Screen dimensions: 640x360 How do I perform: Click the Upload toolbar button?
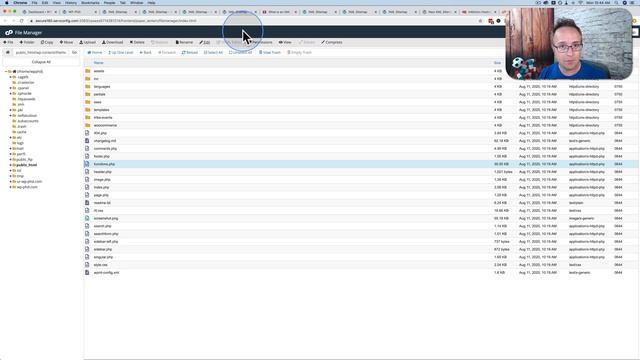(88, 42)
